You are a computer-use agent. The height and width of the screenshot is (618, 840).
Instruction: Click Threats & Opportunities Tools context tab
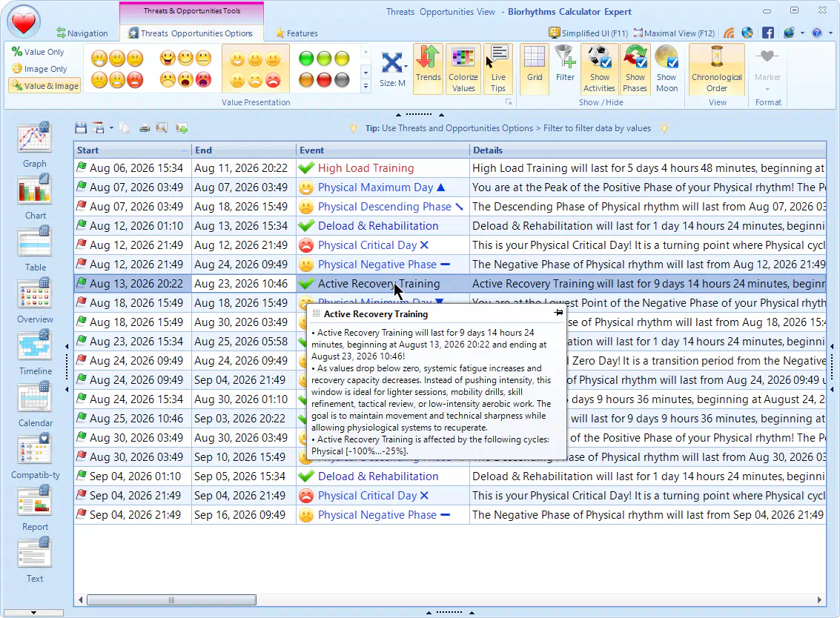192,10
